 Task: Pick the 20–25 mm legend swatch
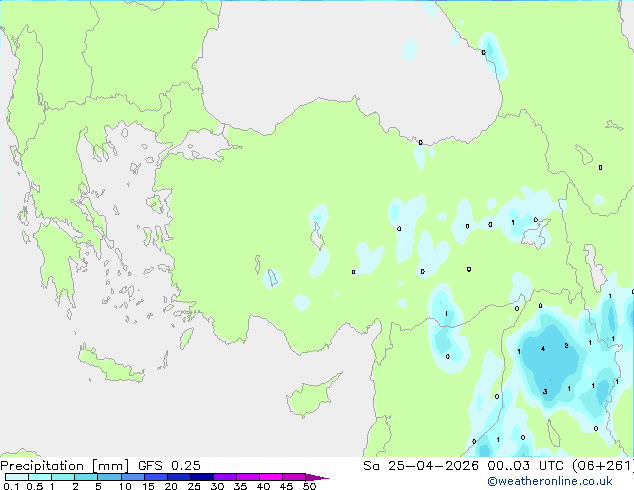pos(179,477)
